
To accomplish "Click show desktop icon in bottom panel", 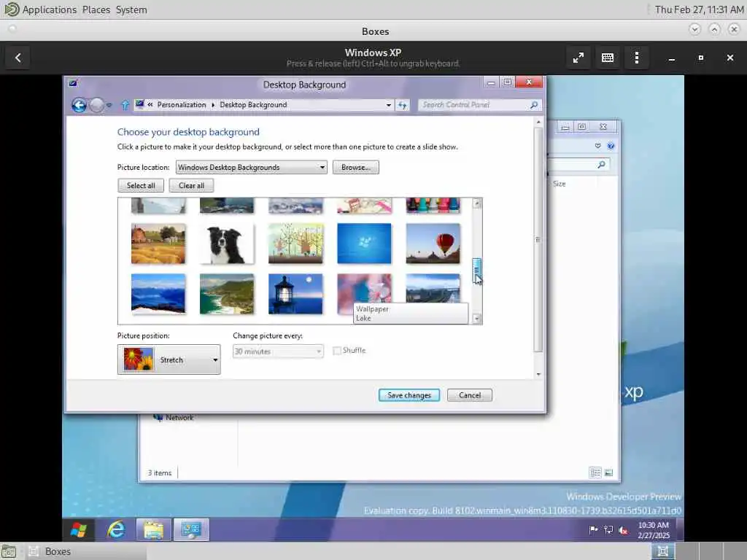I will pyautogui.click(x=9, y=551).
